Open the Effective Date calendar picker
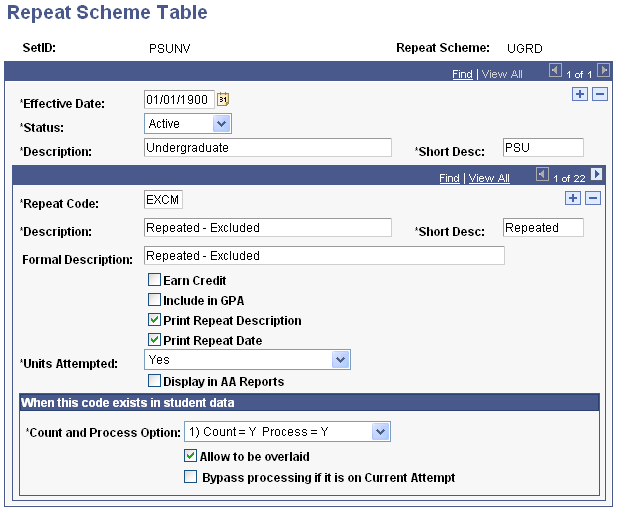 [223, 99]
